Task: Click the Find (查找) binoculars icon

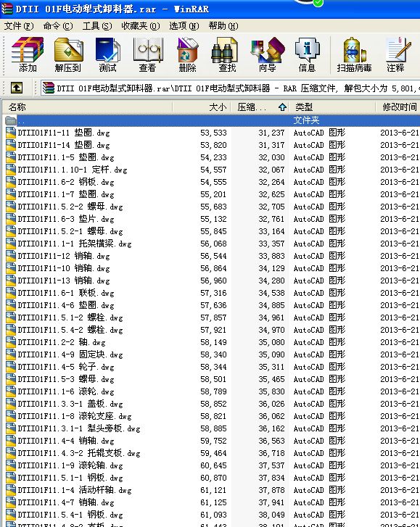Action: (224, 50)
